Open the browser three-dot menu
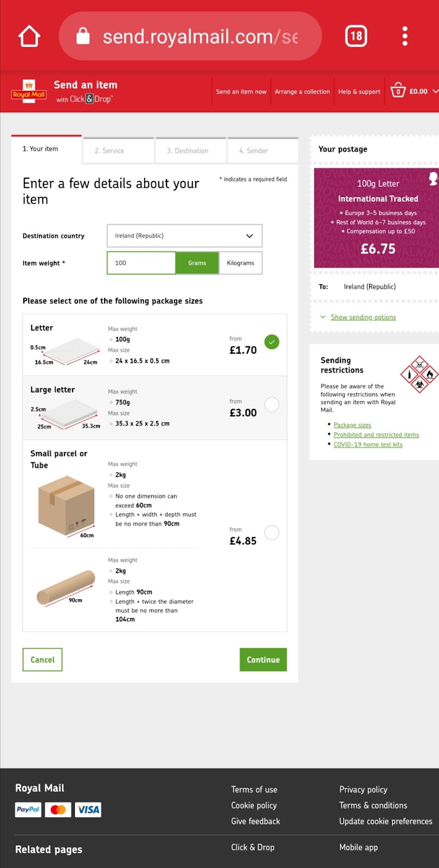 405,36
